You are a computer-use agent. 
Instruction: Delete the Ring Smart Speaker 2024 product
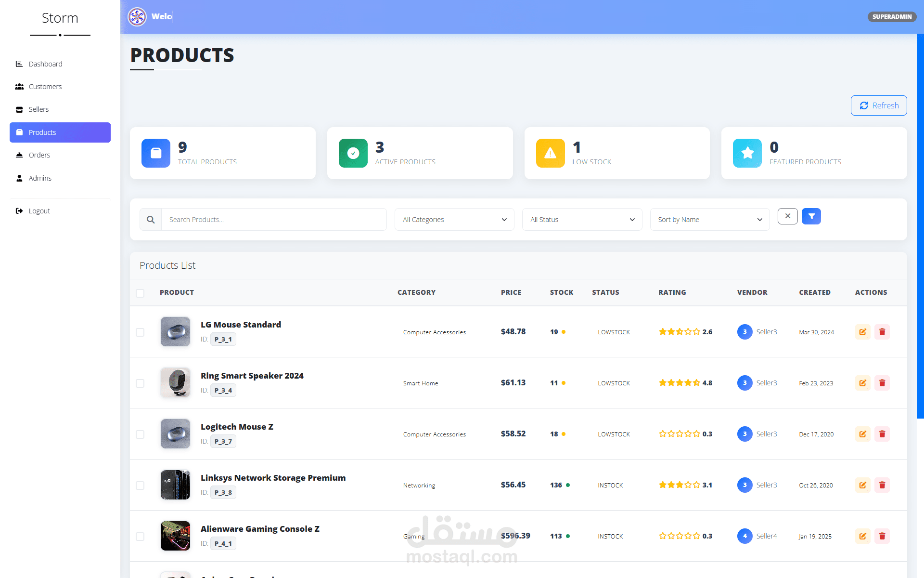tap(882, 383)
